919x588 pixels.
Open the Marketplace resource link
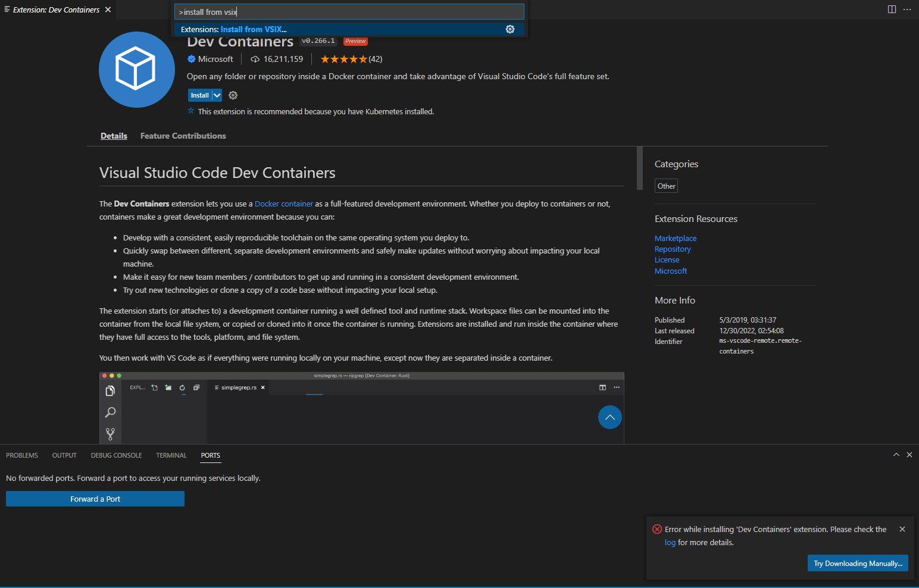tap(676, 238)
